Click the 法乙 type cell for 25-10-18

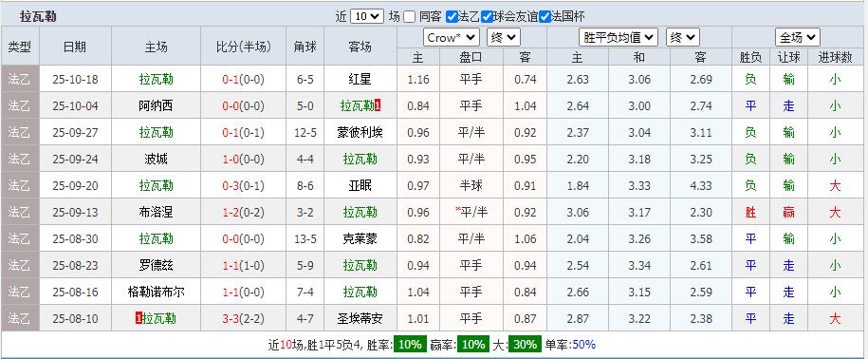pos(19,79)
